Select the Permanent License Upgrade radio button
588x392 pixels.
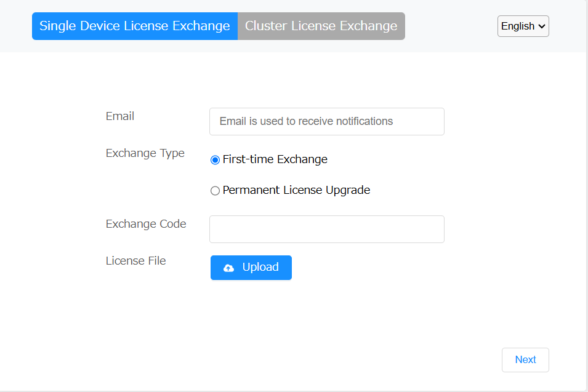(215, 191)
